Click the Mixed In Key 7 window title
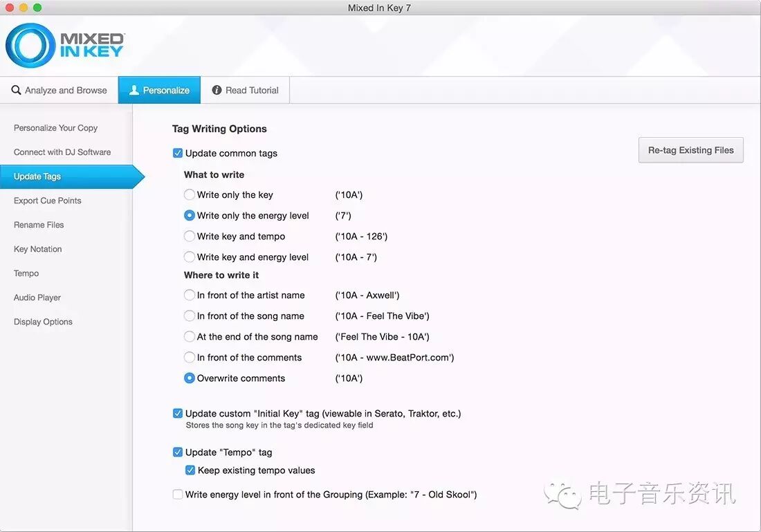Screen dimensions: 761x532 (379, 8)
